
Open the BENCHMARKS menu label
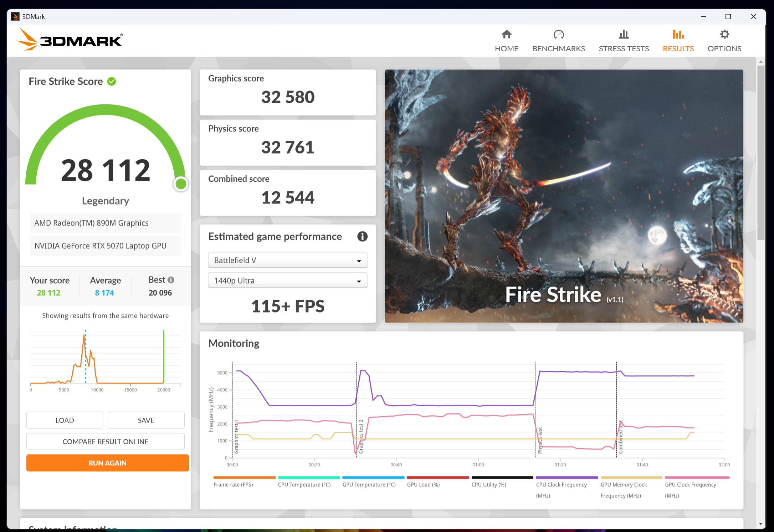click(x=558, y=49)
